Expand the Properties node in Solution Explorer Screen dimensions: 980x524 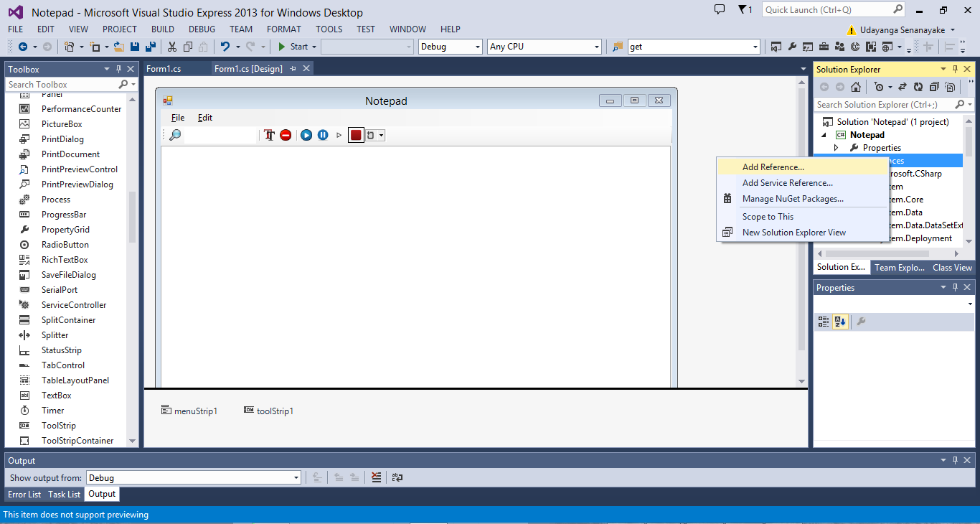(x=836, y=148)
